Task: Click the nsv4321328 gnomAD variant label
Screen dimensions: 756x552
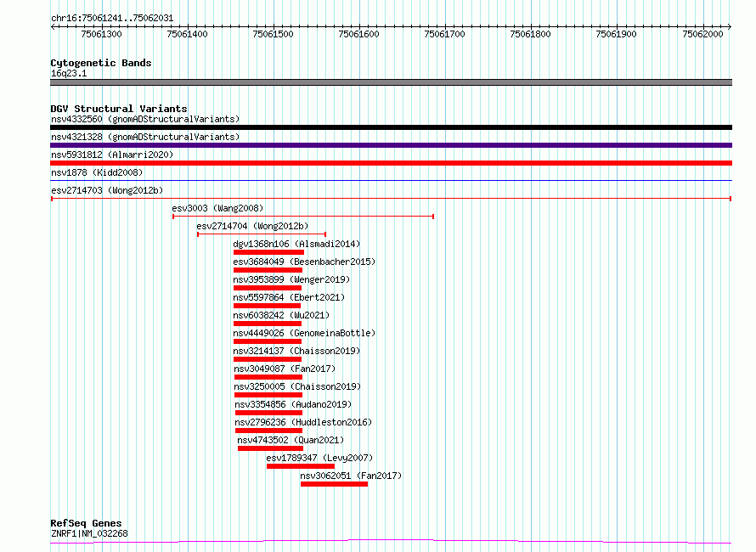Action: (145, 137)
